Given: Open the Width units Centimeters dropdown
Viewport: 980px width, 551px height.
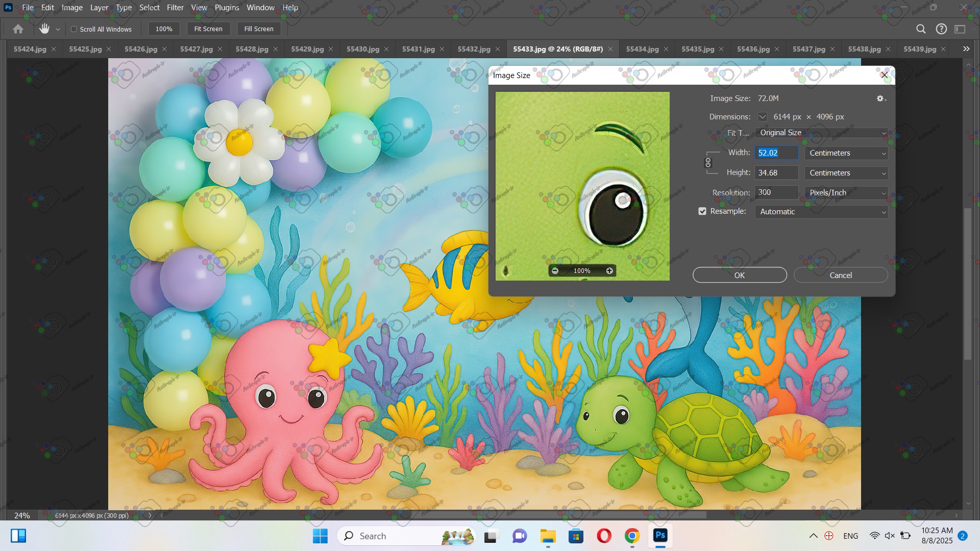Looking at the screenshot, I should coord(846,153).
